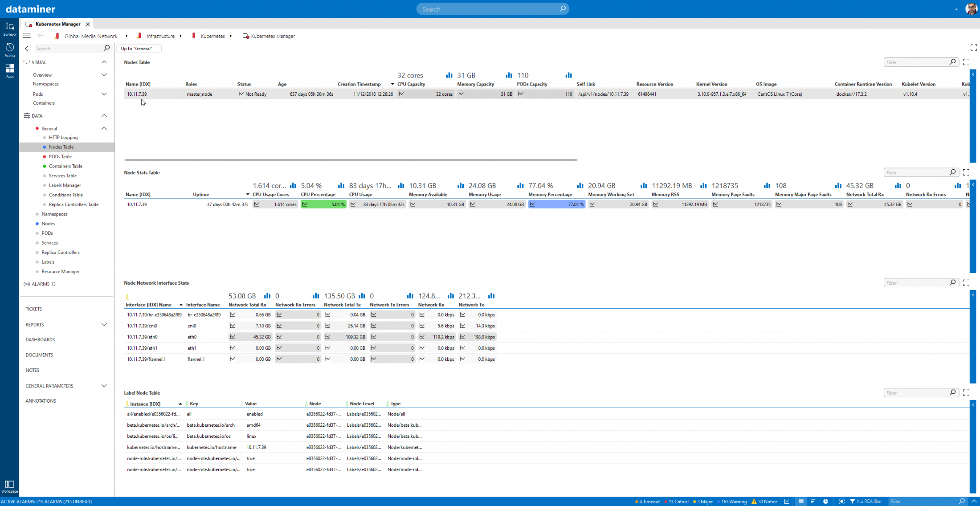
Task: Collapse the DATA section
Action: [104, 115]
